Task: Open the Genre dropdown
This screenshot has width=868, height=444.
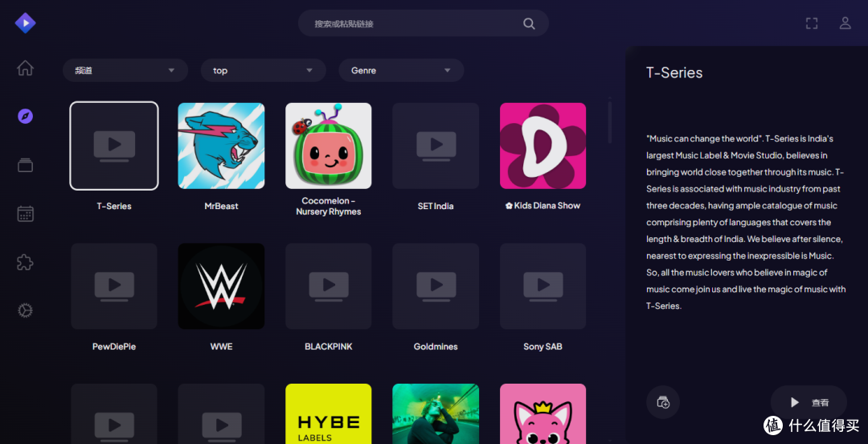Action: pyautogui.click(x=401, y=71)
